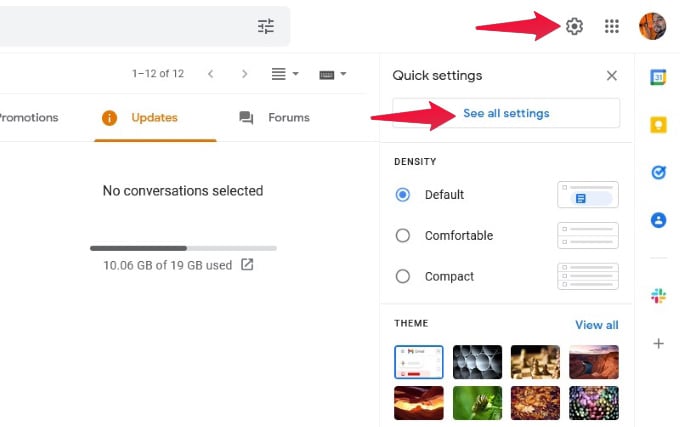The image size is (680, 427).
Task: Show search options filter icon
Action: (266, 26)
